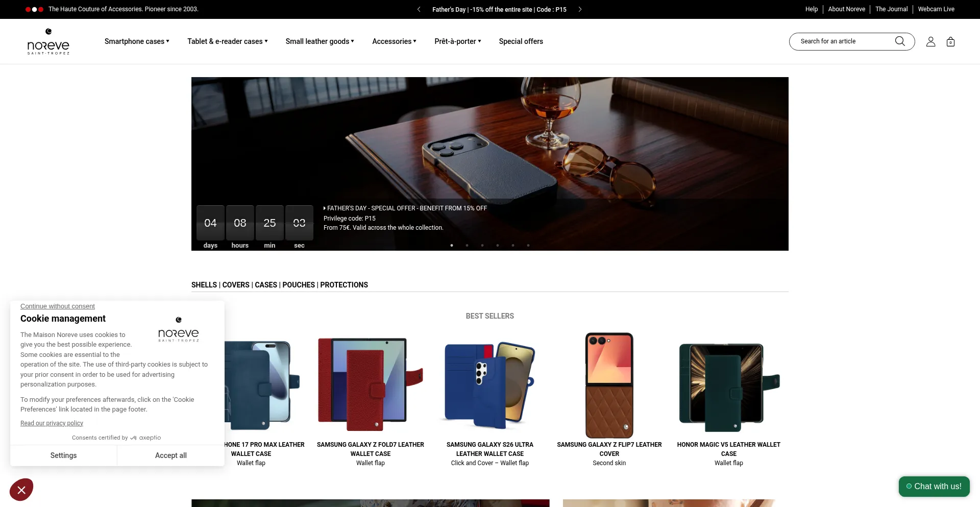The height and width of the screenshot is (507, 980).
Task: Open the shopping bag icon
Action: (950, 42)
